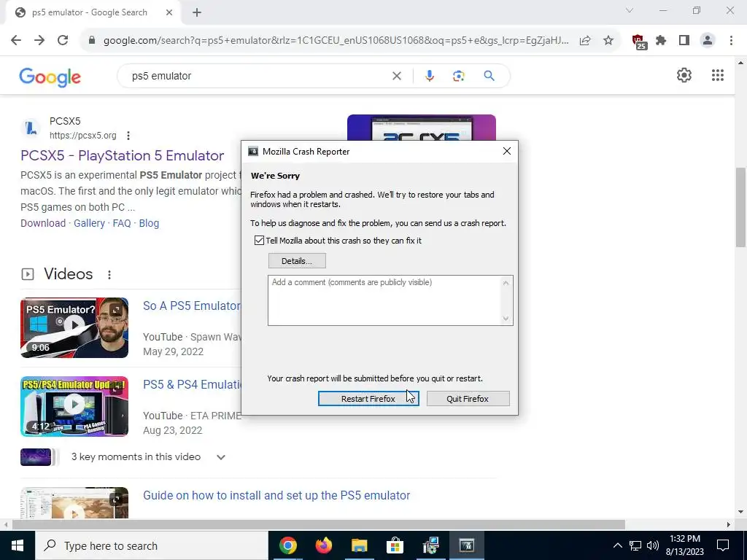Screen dimensions: 747x560
Task: Open PCSX5 - PlayStation 5 Emulator link
Action: pyautogui.click(x=122, y=156)
